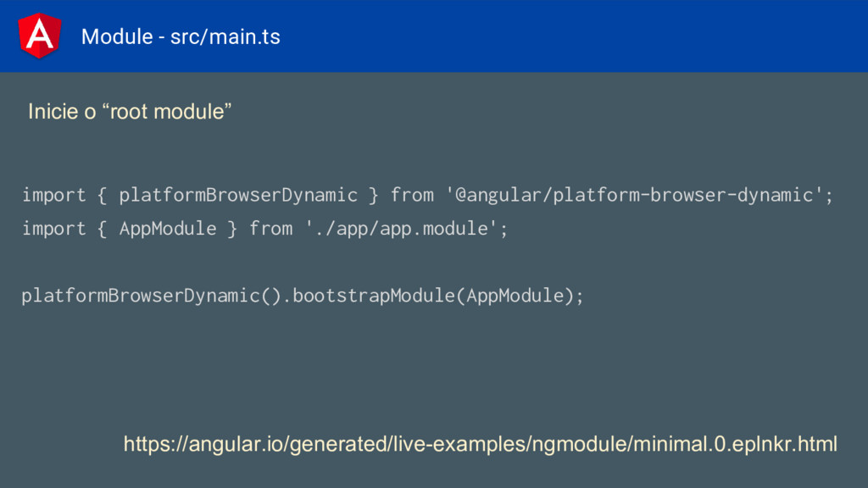Open the angular.io minimal.0.eplnkr.html link
The width and height of the screenshot is (868, 488).
pyautogui.click(x=480, y=444)
